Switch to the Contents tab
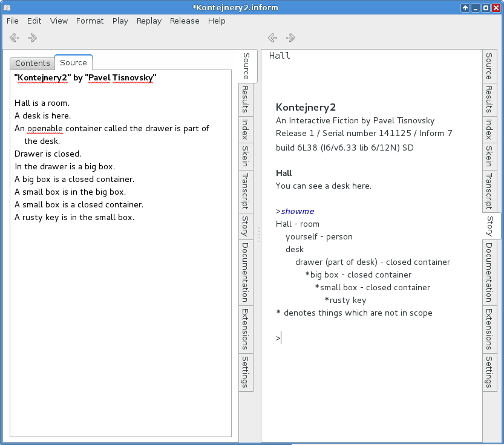This screenshot has height=445, width=504. point(33,63)
